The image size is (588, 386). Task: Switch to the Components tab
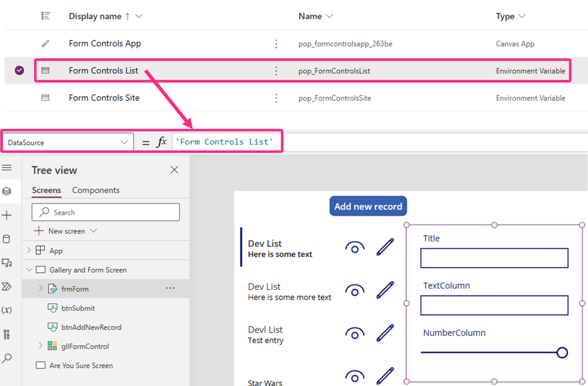95,190
